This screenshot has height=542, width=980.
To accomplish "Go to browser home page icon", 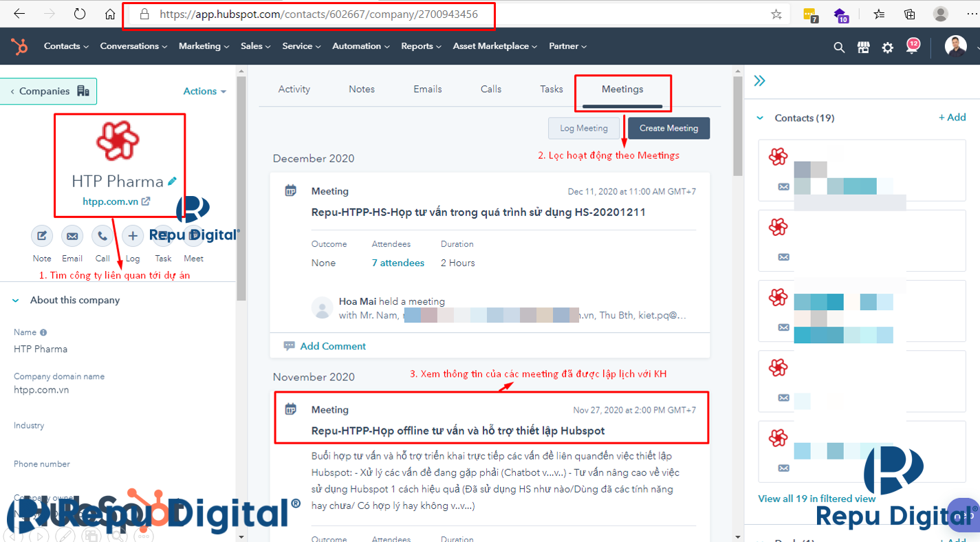I will [x=110, y=14].
